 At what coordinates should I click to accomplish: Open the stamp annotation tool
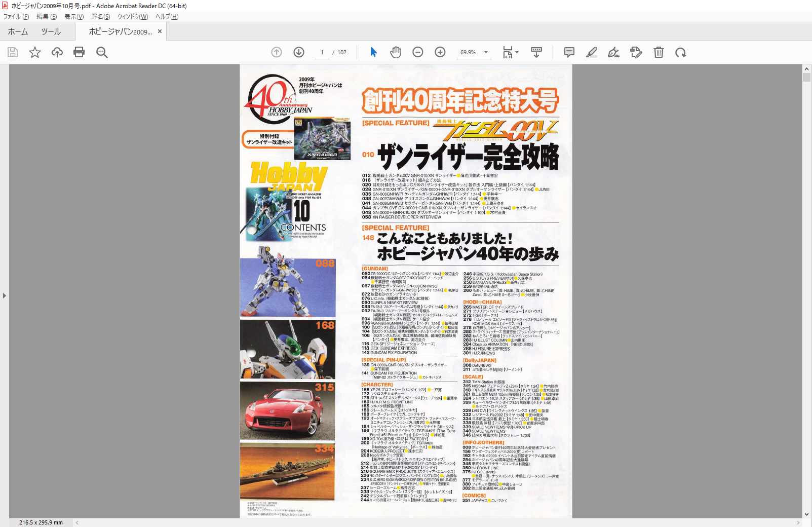coord(636,52)
